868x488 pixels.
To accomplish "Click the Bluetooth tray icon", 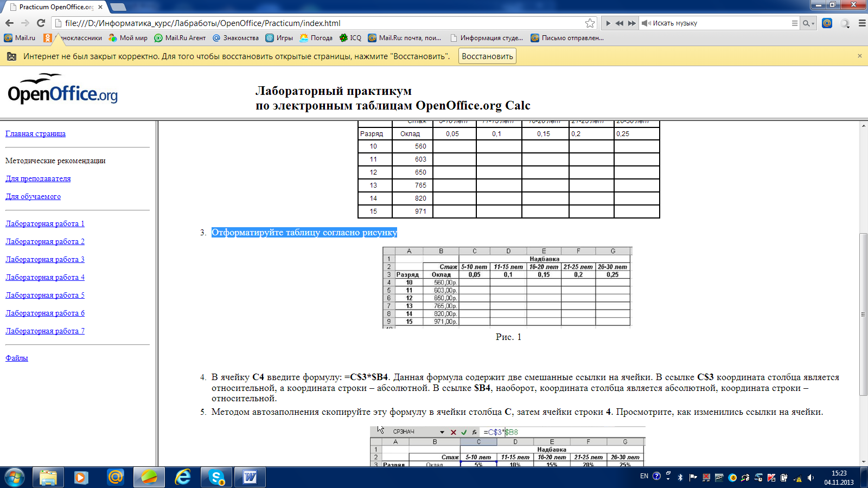I will point(680,478).
